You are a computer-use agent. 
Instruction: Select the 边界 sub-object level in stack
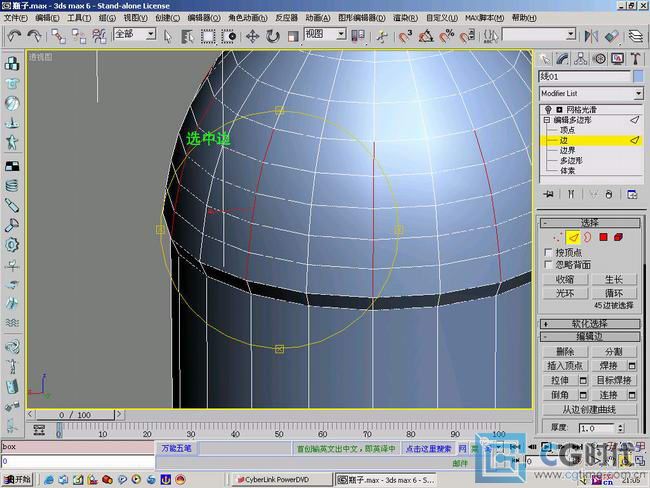pos(568,151)
